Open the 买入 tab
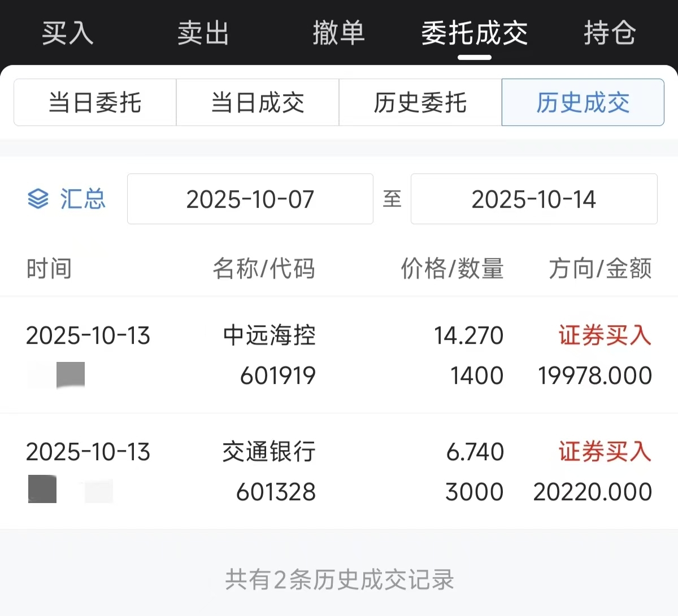 [68, 32]
